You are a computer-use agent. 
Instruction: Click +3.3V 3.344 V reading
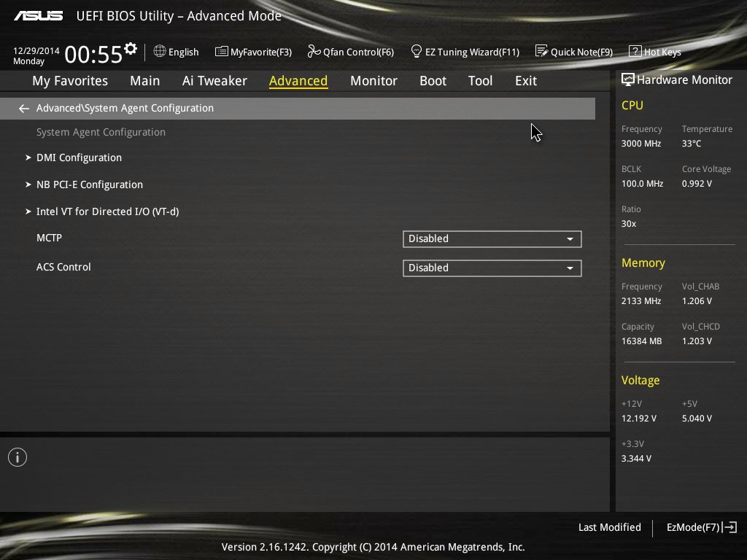pyautogui.click(x=636, y=458)
